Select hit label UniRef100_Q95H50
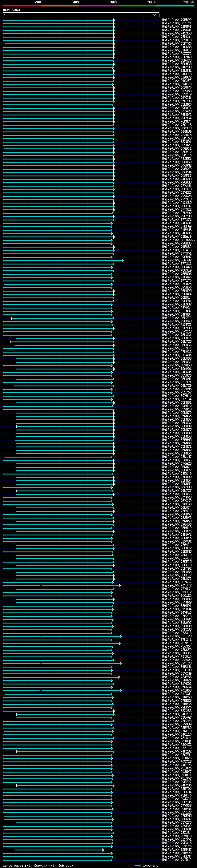The height and width of the screenshot is (868, 197). pyautogui.click(x=177, y=287)
